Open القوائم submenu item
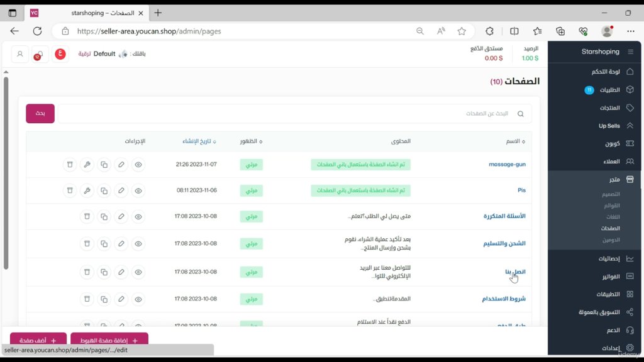This screenshot has width=644, height=362. [x=611, y=206]
